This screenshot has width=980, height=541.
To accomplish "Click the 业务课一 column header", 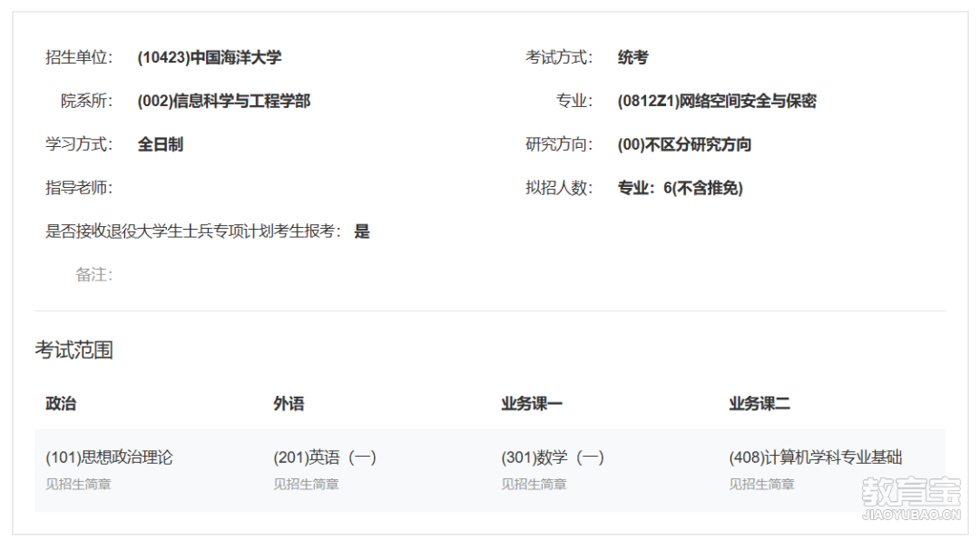I will [532, 403].
